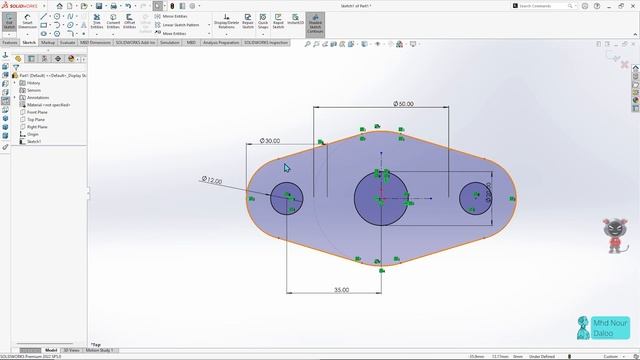This screenshot has width=640, height=360.
Task: Click the Offset Entities tool
Action: click(129, 21)
